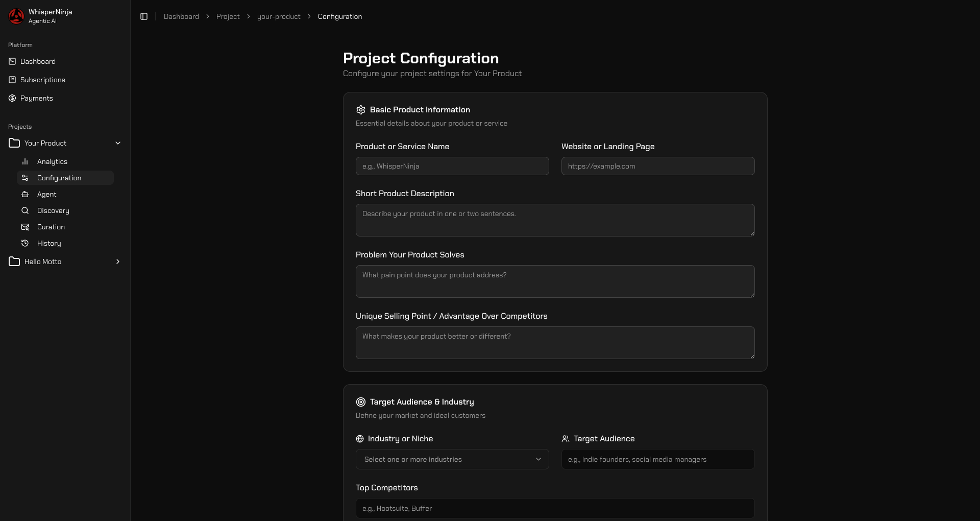Select Configuration in the sidebar
The height and width of the screenshot is (521, 980).
59,178
